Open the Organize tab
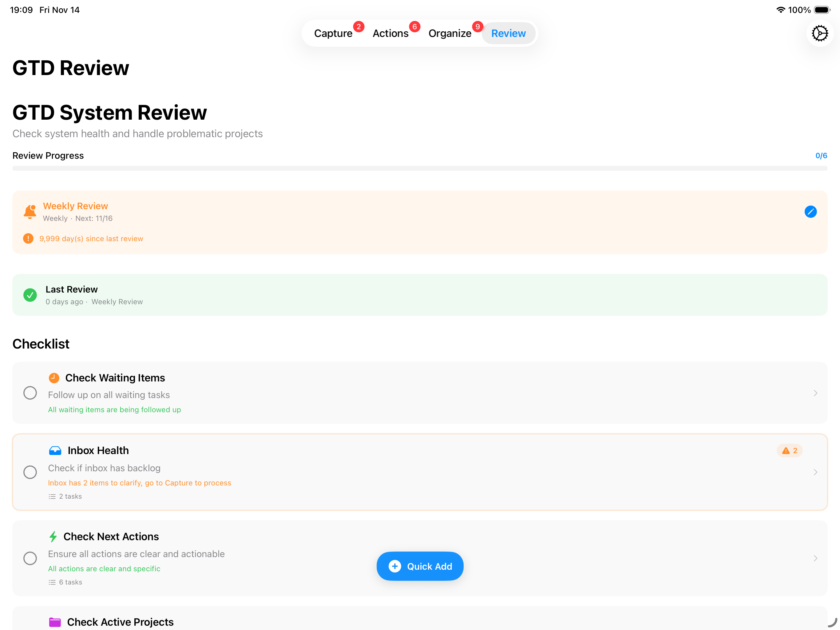Screen dimensions: 840x630 click(x=450, y=33)
